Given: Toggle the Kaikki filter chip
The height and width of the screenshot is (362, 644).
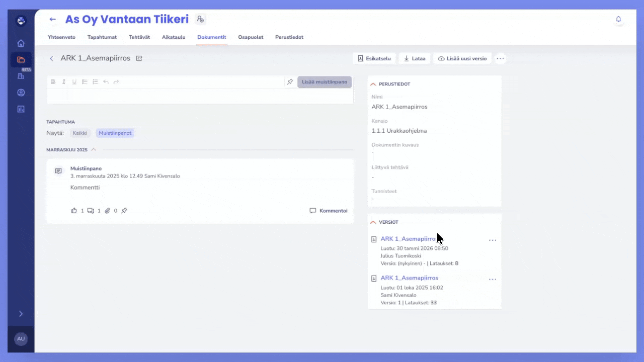Looking at the screenshot, I should click(x=79, y=133).
